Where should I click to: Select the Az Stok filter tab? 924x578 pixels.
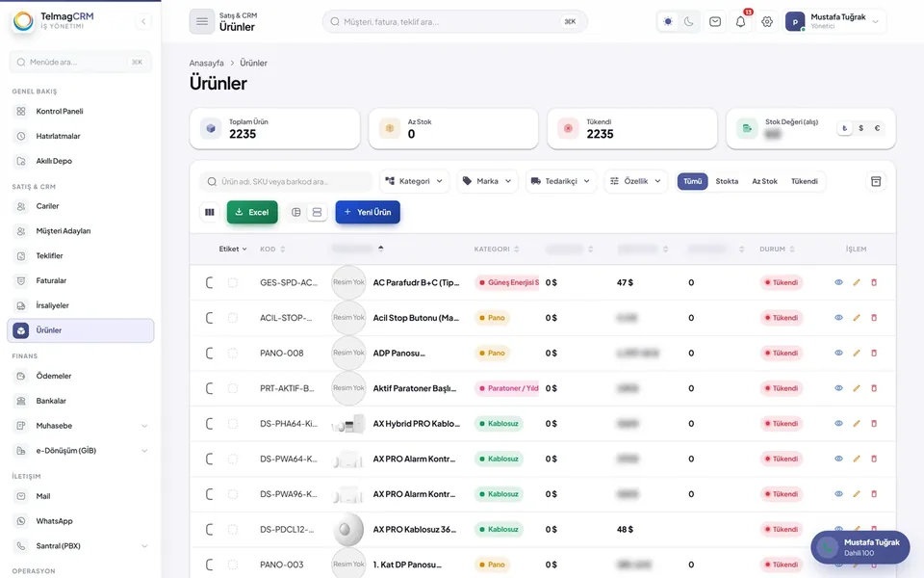[x=764, y=181]
